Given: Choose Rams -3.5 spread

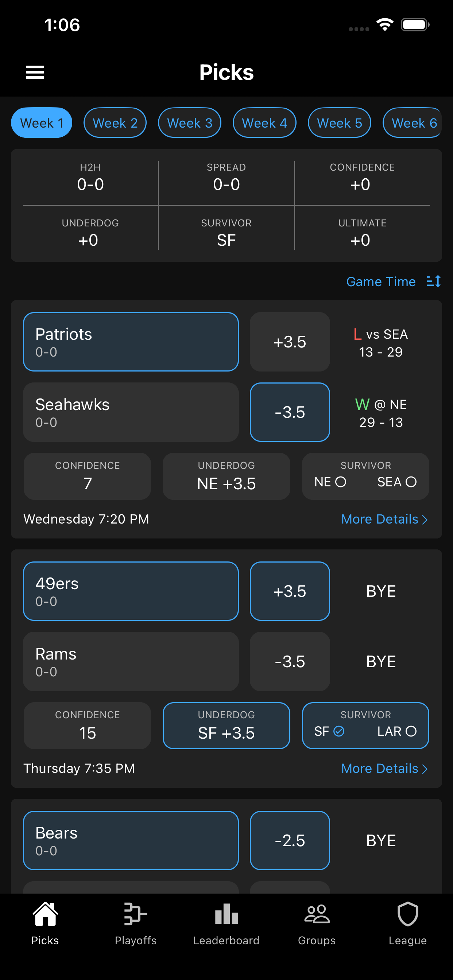Looking at the screenshot, I should (290, 662).
